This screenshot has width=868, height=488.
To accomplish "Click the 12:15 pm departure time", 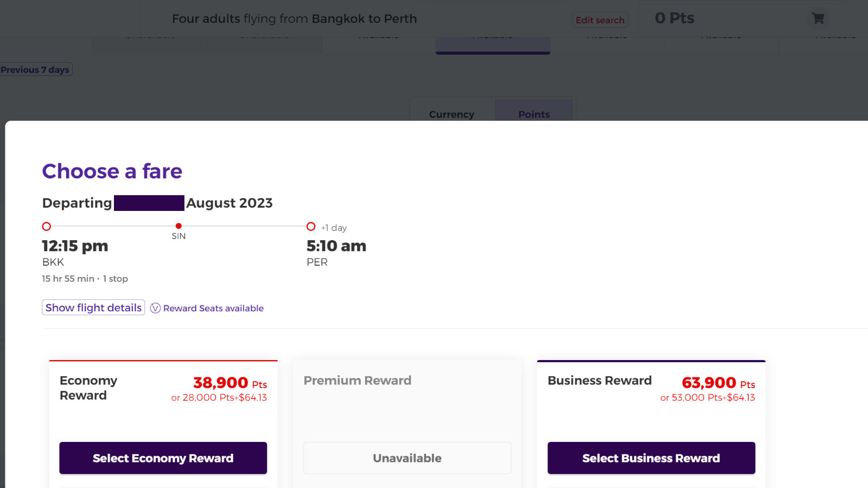I will click(x=75, y=246).
